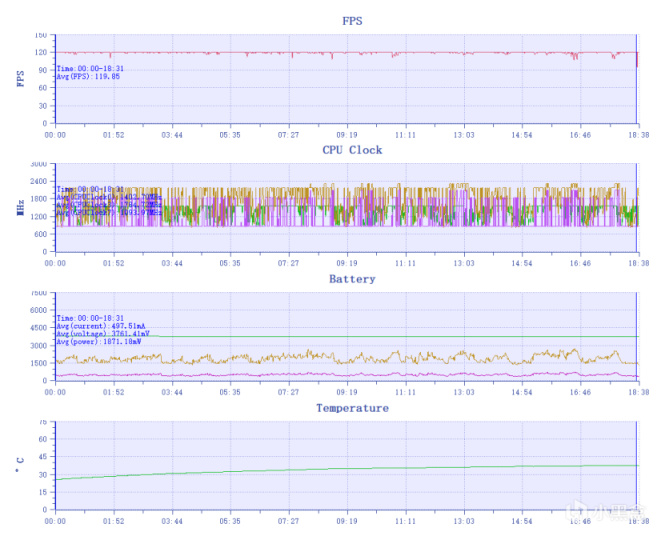Click the Temperature chart title

(x=352, y=408)
